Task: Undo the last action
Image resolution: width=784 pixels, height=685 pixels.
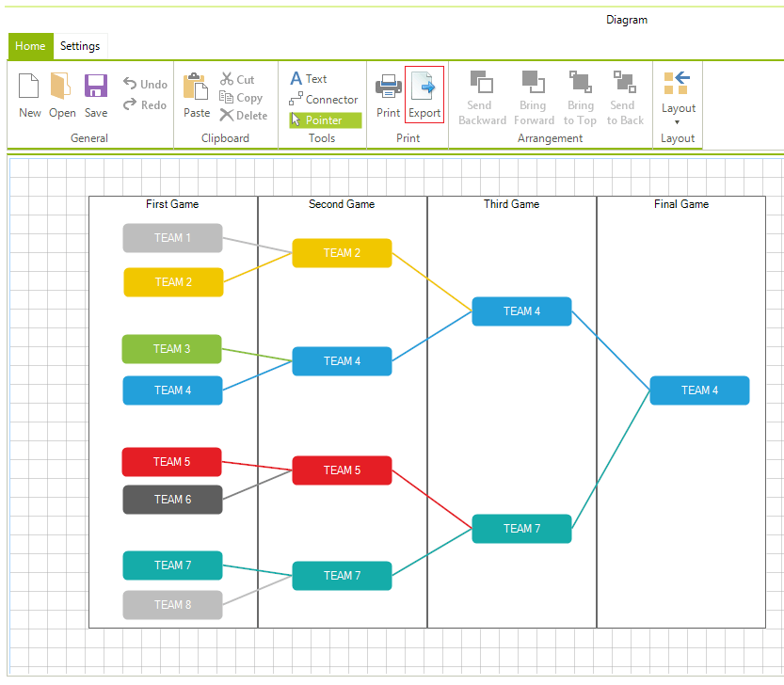Action: coord(145,84)
